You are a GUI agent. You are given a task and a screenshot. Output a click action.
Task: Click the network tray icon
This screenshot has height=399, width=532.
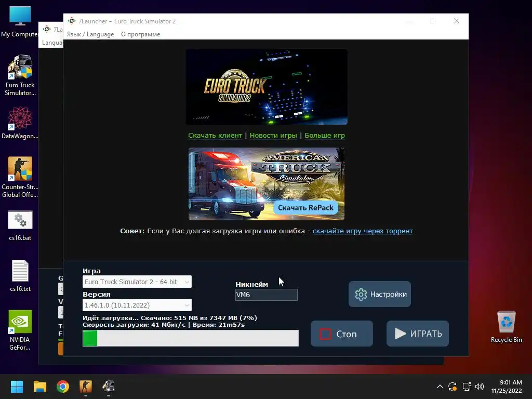467,387
